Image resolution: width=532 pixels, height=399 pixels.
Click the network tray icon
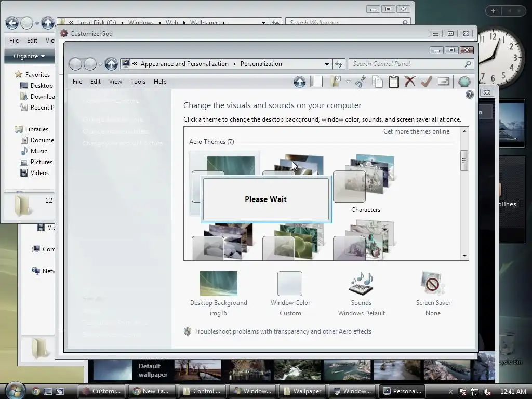click(x=475, y=392)
